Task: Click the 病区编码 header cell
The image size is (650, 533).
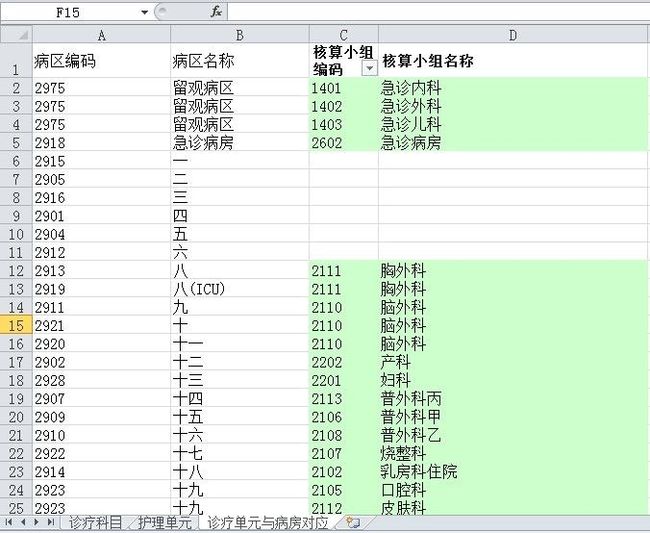Action: coord(101,61)
